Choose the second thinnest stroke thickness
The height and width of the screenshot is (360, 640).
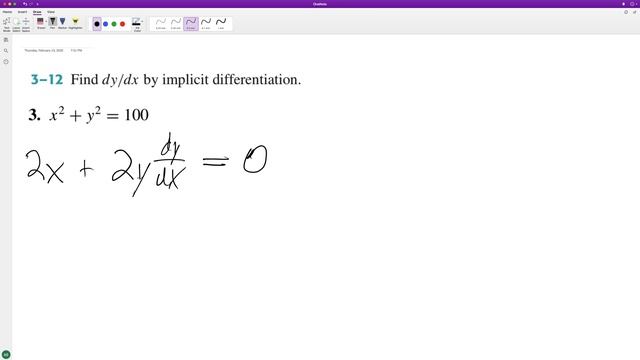[176, 24]
